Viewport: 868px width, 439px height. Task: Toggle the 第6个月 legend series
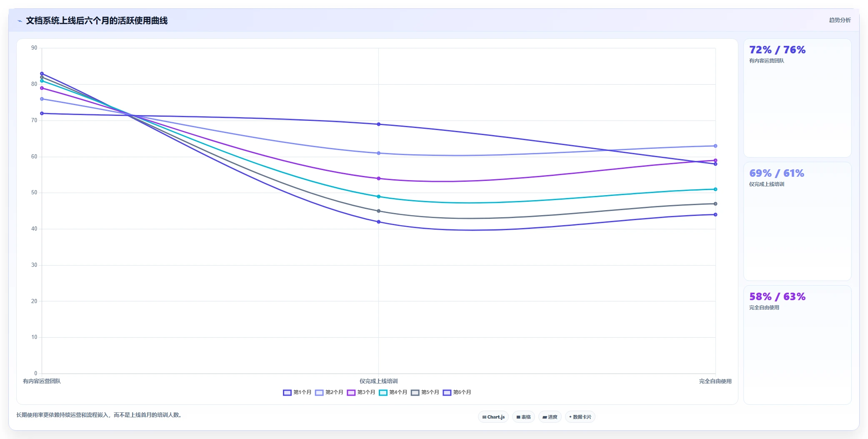pyautogui.click(x=457, y=392)
